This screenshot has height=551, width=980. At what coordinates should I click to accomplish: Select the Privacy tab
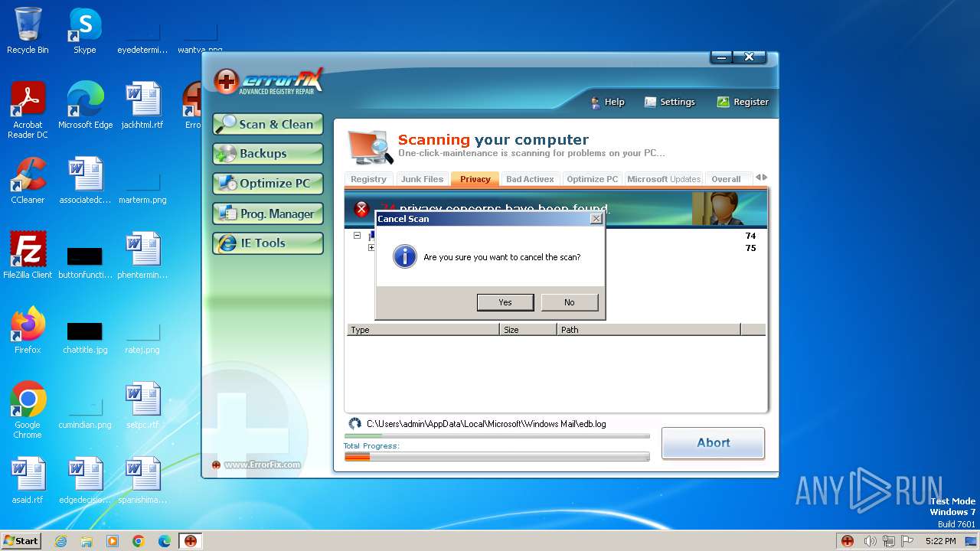[475, 179]
